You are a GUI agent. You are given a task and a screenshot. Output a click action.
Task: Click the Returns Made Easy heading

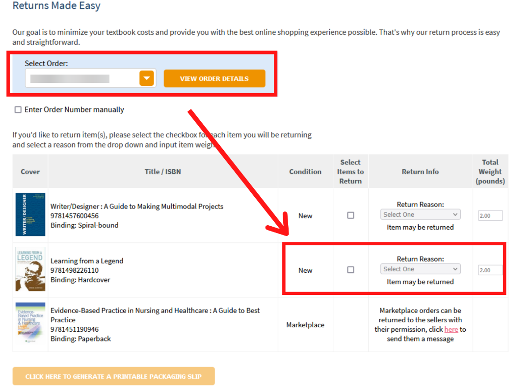click(56, 6)
